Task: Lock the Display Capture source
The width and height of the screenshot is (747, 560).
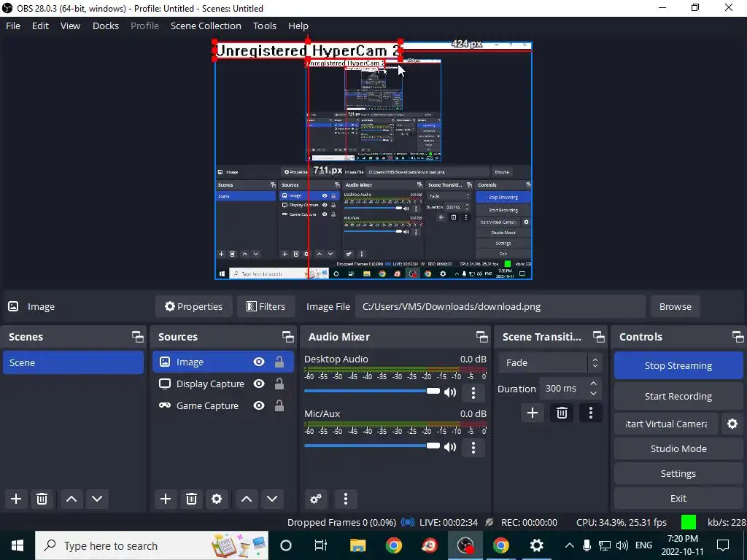Action: pos(279,384)
